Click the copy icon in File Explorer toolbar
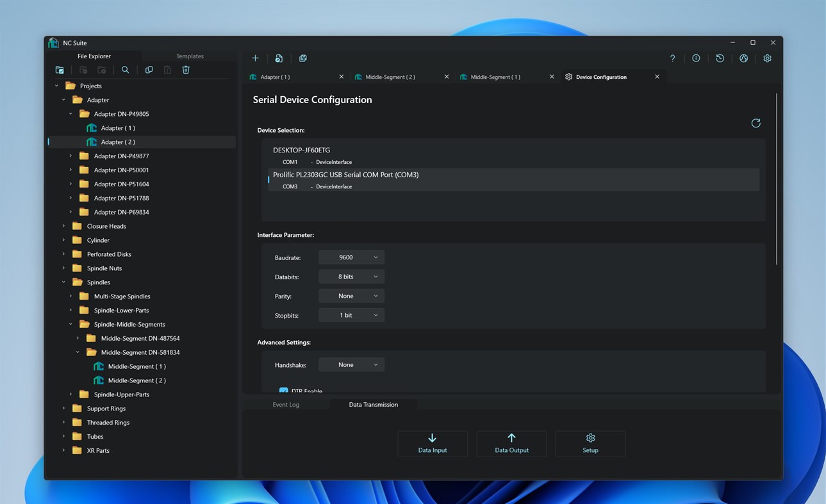This screenshot has width=826, height=504. (149, 70)
